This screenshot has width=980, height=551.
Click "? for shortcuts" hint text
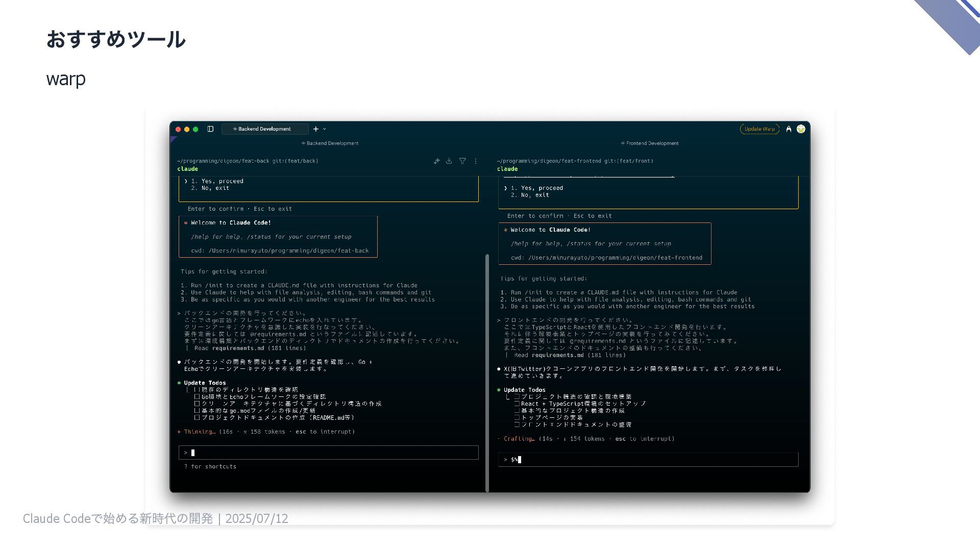tap(210, 467)
